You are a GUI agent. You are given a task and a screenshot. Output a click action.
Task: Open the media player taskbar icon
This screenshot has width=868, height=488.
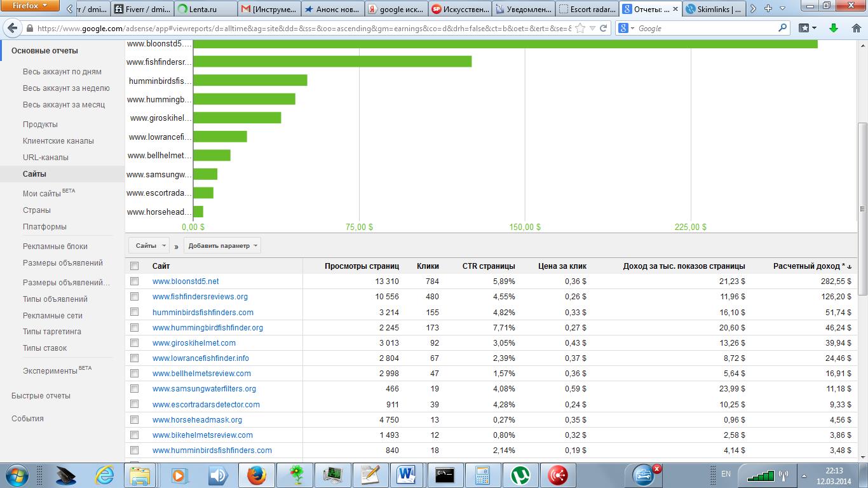179,475
